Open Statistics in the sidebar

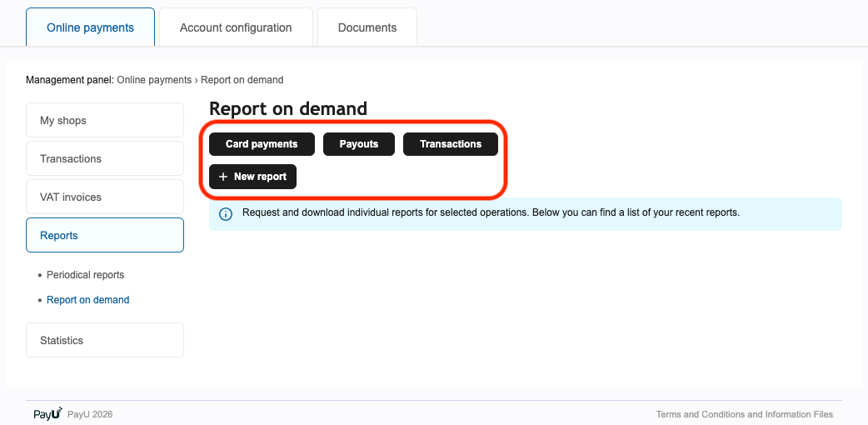coord(105,341)
